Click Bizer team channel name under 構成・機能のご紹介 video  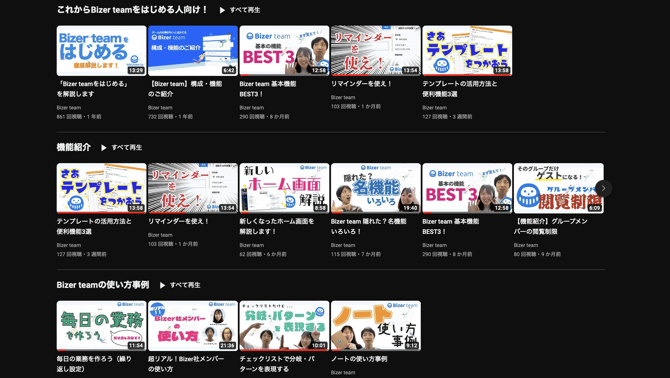coord(160,108)
